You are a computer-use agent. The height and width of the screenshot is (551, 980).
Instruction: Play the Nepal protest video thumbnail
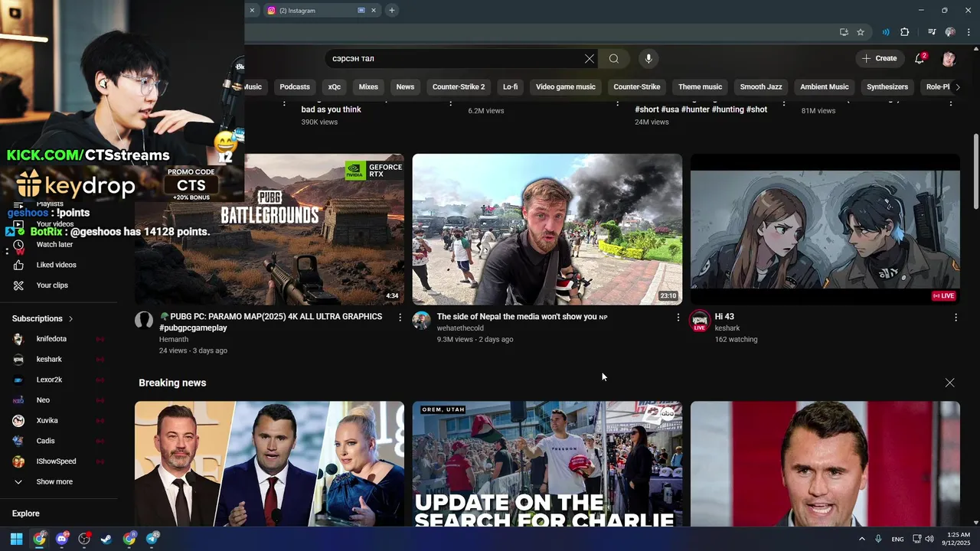click(547, 229)
